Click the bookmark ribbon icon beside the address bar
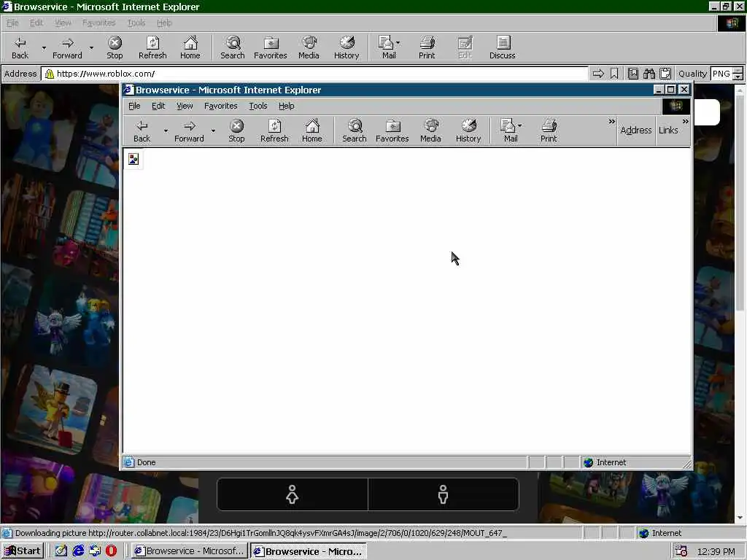Screen dimensions: 747x560 pos(614,74)
